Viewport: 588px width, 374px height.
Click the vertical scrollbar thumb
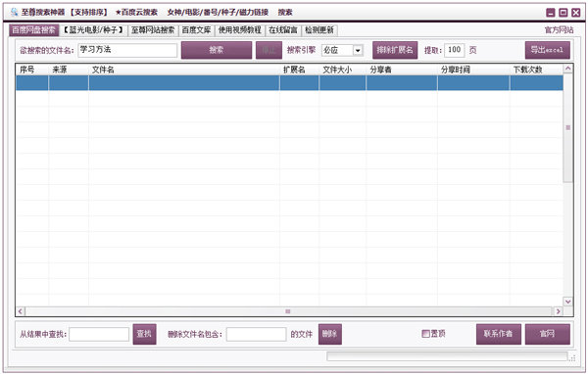[x=568, y=128]
